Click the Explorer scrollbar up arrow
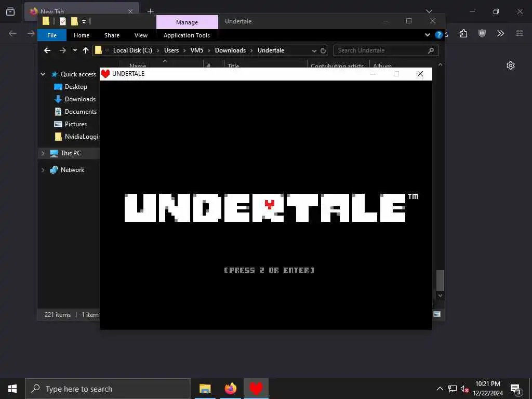Image resolution: width=532 pixels, height=399 pixels. (440, 64)
